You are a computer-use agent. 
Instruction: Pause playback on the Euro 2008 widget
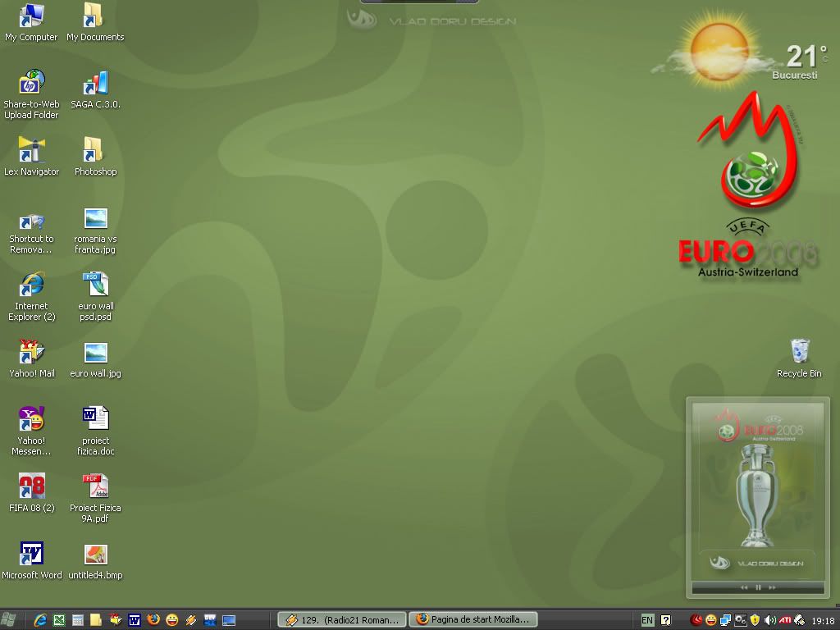click(x=757, y=587)
